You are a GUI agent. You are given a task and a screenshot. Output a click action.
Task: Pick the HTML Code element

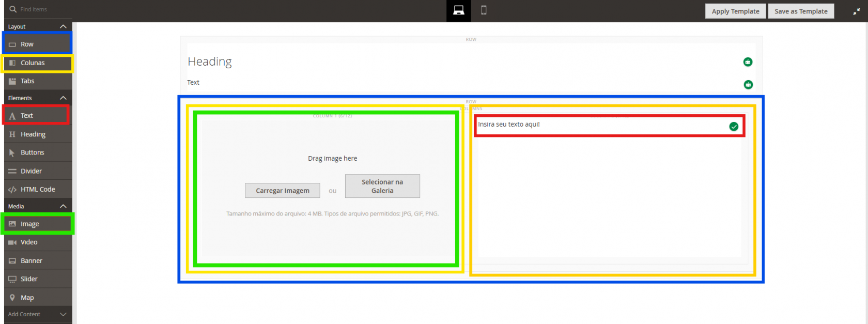tap(37, 190)
